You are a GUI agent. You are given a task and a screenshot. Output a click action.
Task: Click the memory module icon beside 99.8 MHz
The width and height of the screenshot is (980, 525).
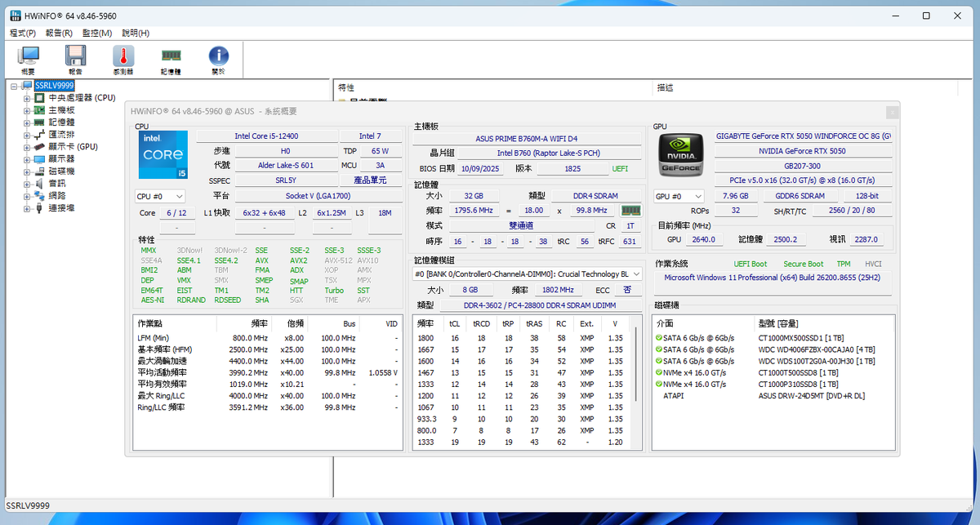pyautogui.click(x=630, y=211)
